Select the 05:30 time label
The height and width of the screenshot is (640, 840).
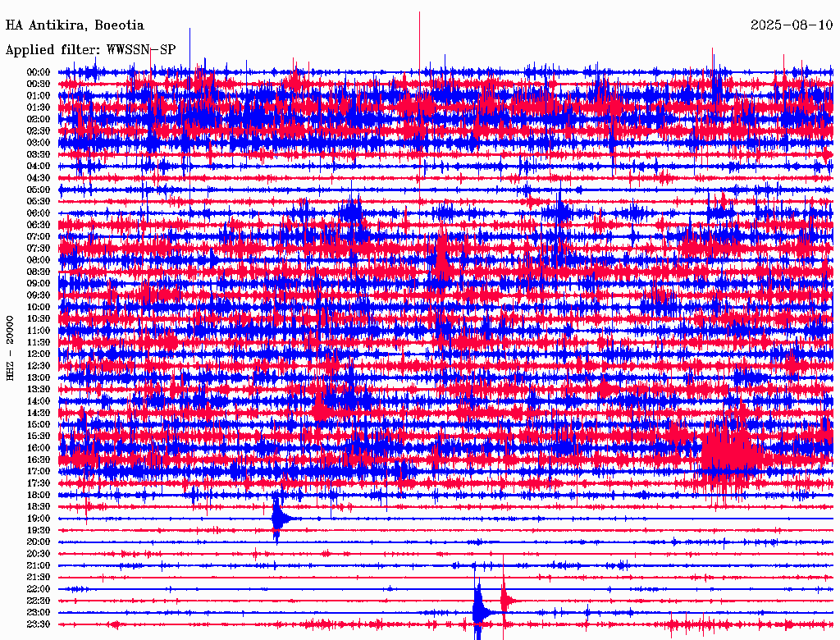click(x=38, y=201)
